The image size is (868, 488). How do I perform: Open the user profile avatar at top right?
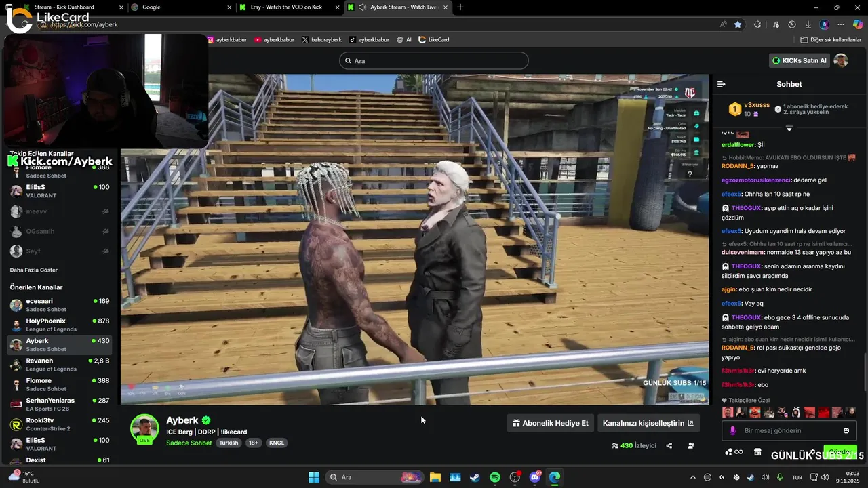click(x=841, y=60)
